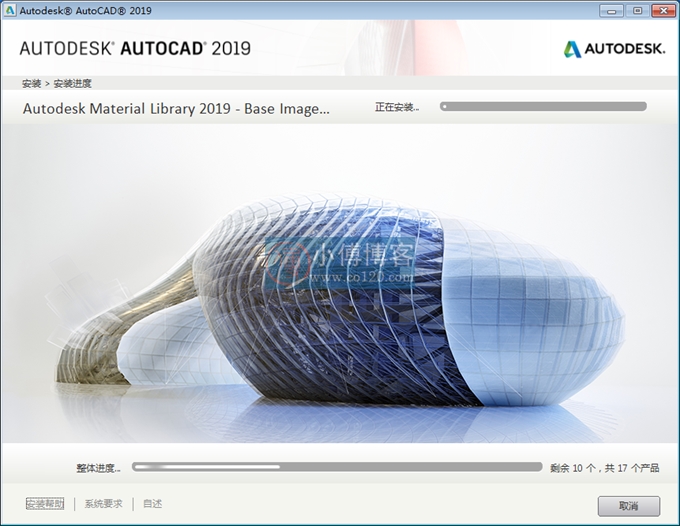Click the 剩余 10 个 products text

pos(605,468)
